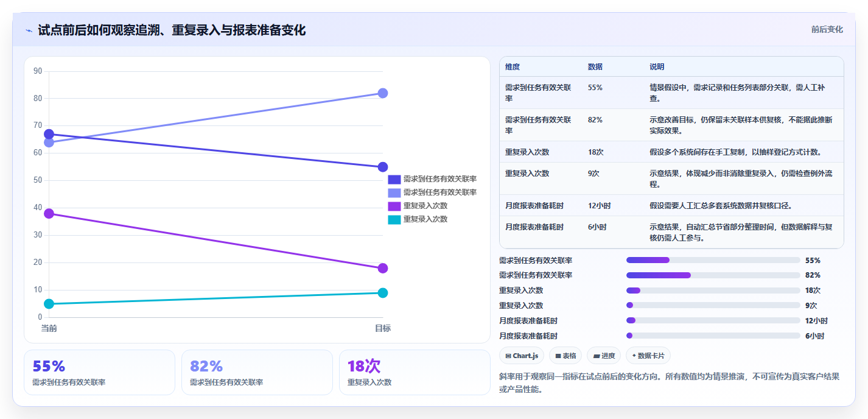Viewport: 868px width, 419px height.
Task: Click the progress bar showing 18次
Action: 713,290
